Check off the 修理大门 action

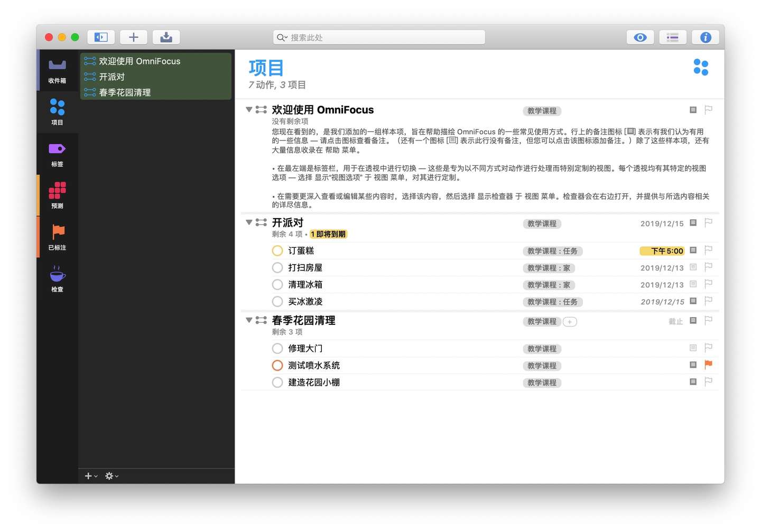tap(277, 348)
